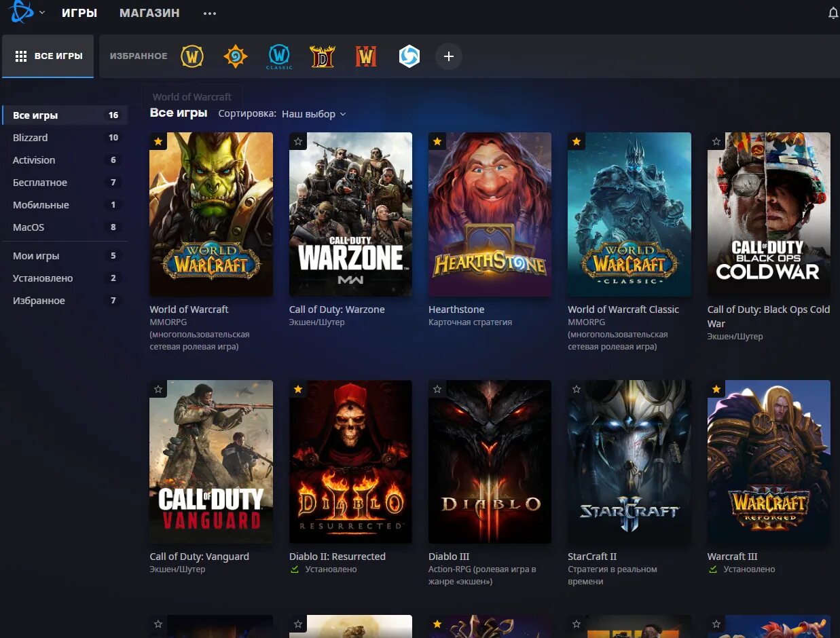Click Diablo III title text
The height and width of the screenshot is (638, 840).
click(449, 557)
